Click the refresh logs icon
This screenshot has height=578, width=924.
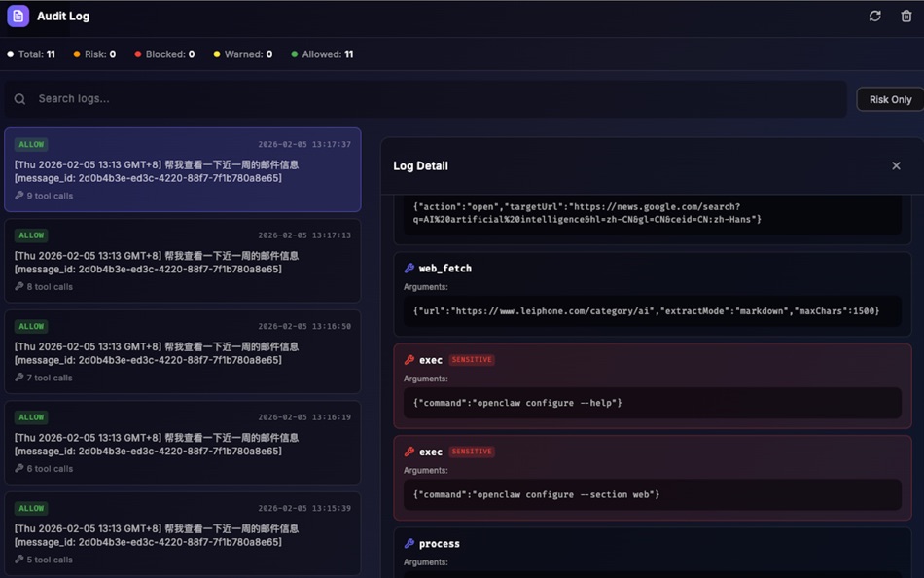pos(873,16)
